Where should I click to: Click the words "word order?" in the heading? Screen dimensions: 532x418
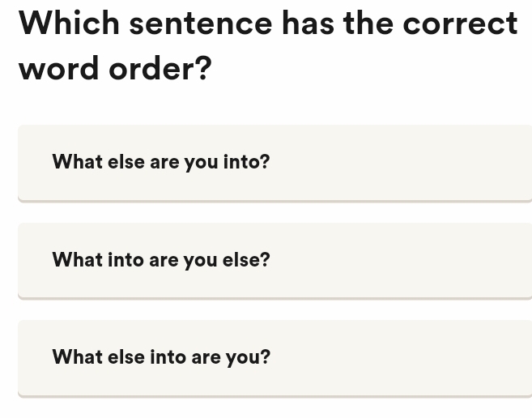[x=115, y=68]
